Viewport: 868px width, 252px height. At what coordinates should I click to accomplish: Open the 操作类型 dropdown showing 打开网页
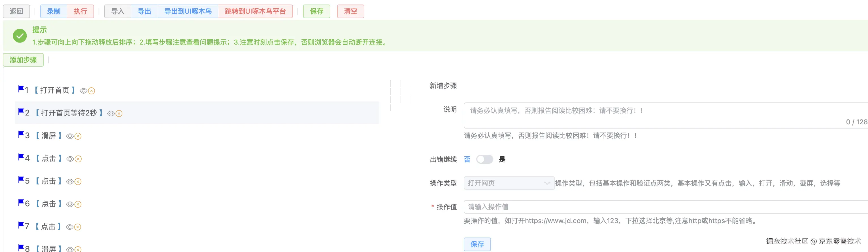[509, 183]
